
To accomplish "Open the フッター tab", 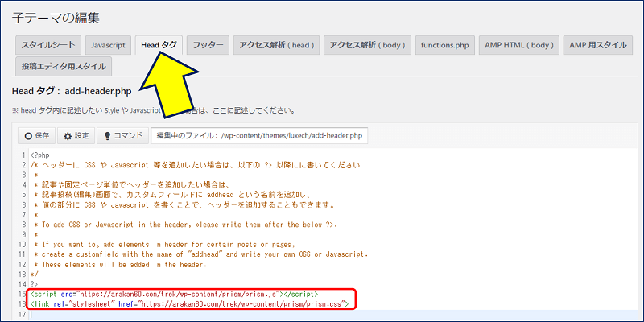I will (x=208, y=45).
